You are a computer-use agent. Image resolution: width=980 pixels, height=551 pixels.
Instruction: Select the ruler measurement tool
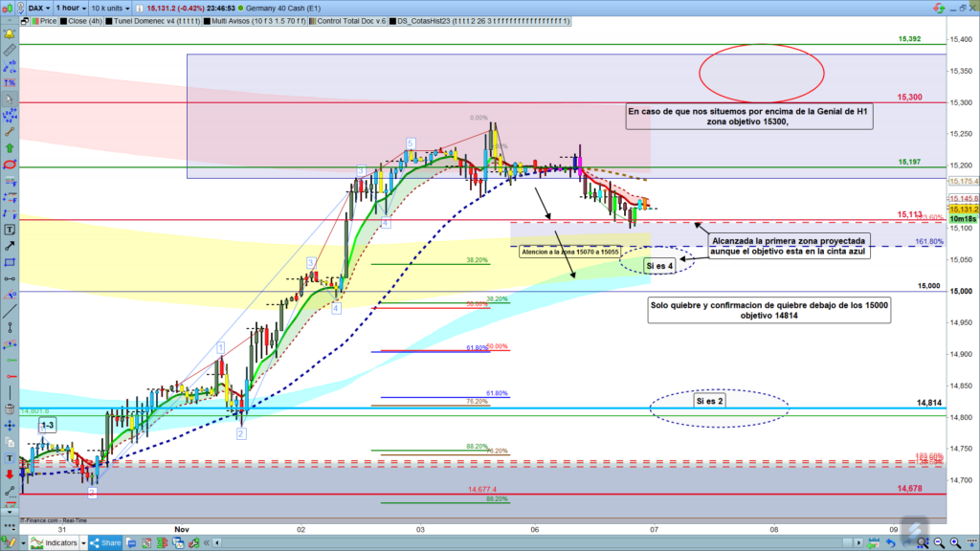tap(10, 50)
